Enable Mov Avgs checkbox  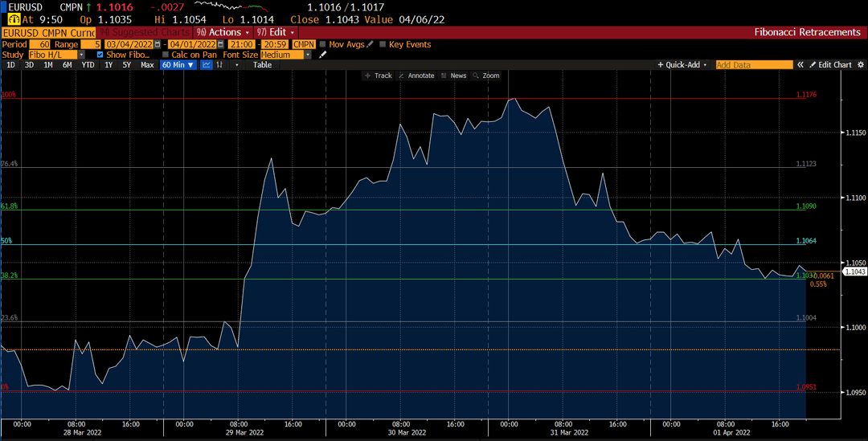(x=323, y=44)
